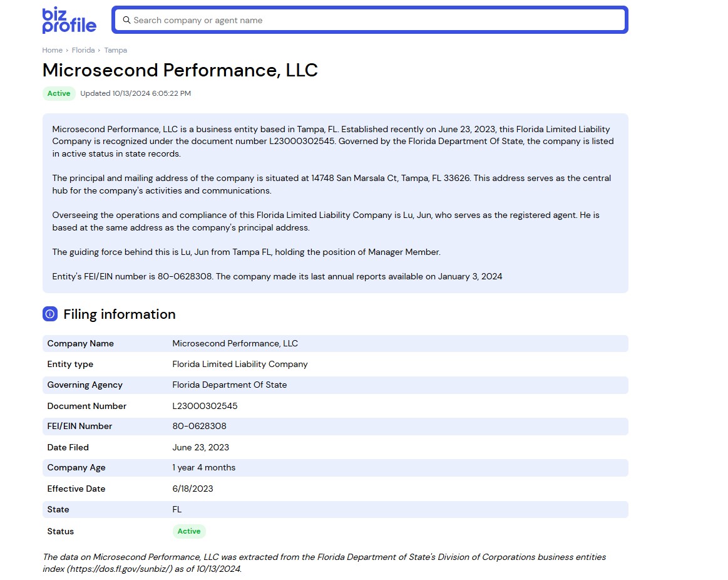
Task: Open the Tampa breadcrumb link
Action: [115, 50]
